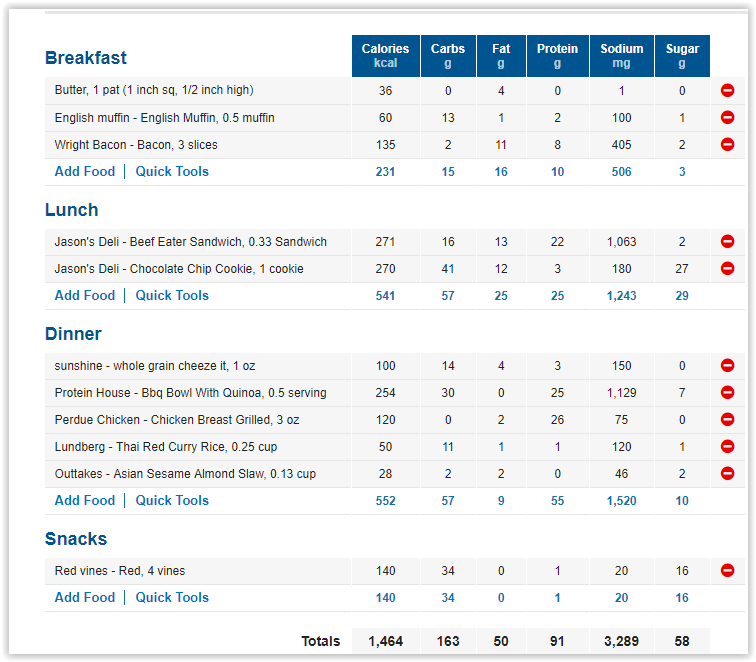Remove Butter entry from Breakfast
This screenshot has width=756, height=662.
click(x=727, y=90)
